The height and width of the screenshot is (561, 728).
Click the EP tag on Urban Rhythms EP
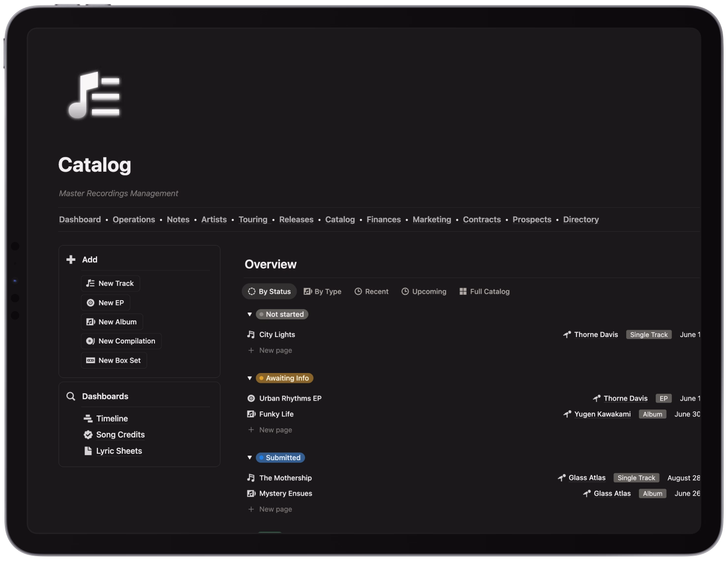(664, 399)
